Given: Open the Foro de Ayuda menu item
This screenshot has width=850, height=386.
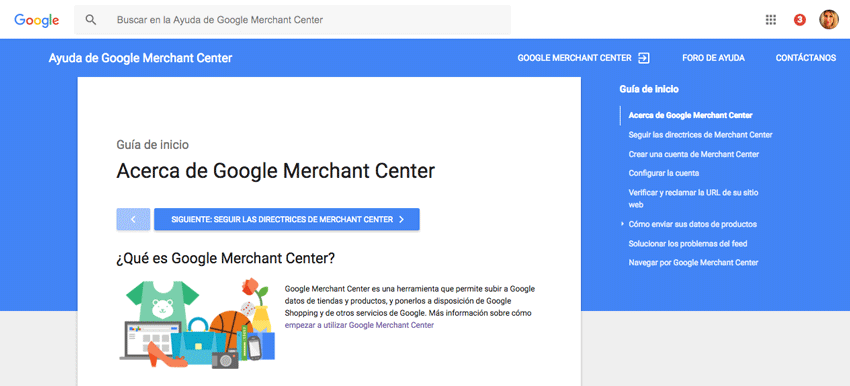Looking at the screenshot, I should (x=713, y=58).
